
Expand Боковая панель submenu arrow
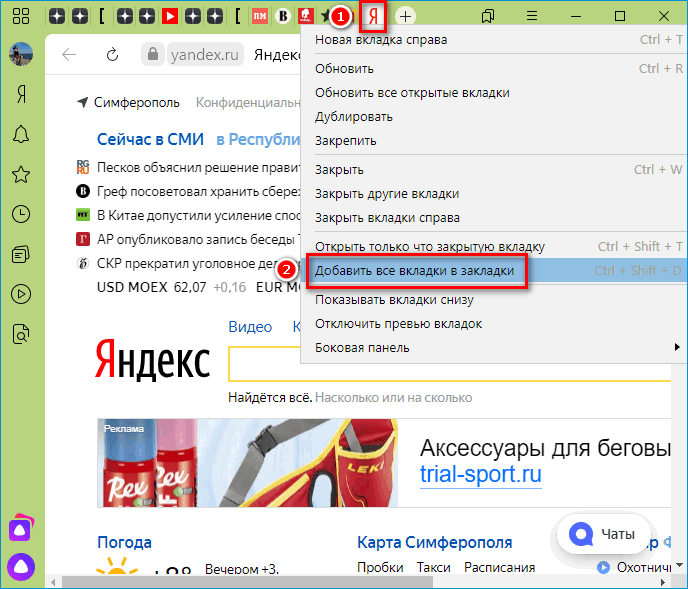click(x=677, y=347)
